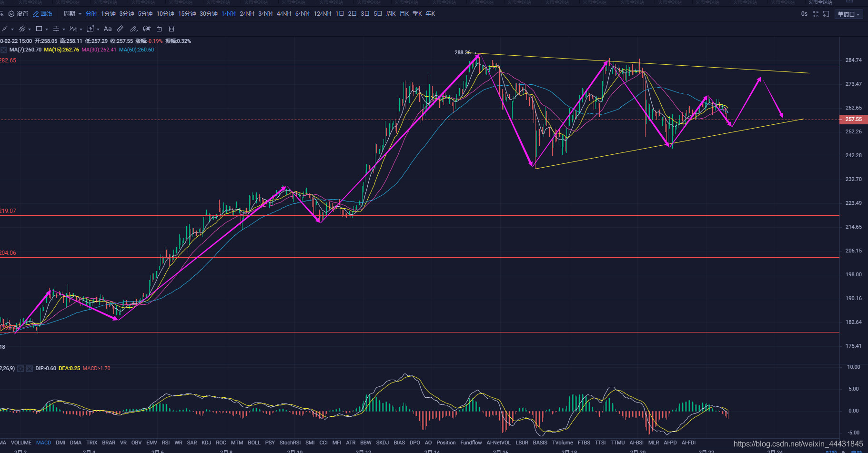
Task: Choose 月K interval
Action: coord(404,14)
